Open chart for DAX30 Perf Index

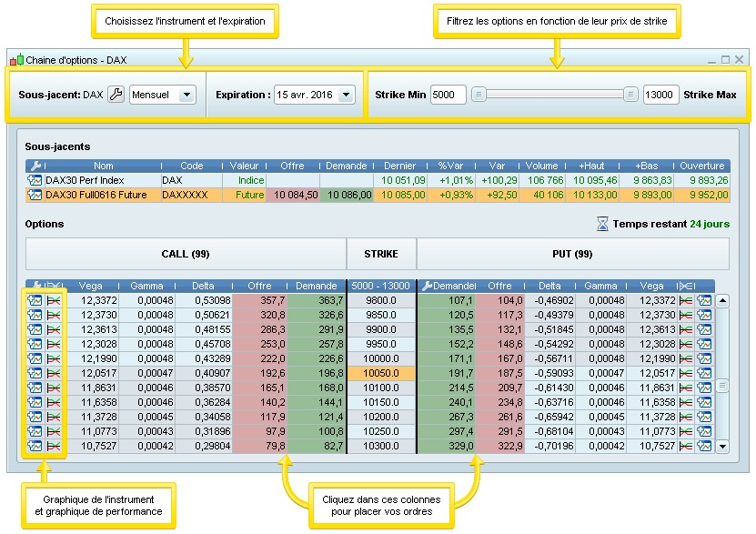[x=35, y=180]
